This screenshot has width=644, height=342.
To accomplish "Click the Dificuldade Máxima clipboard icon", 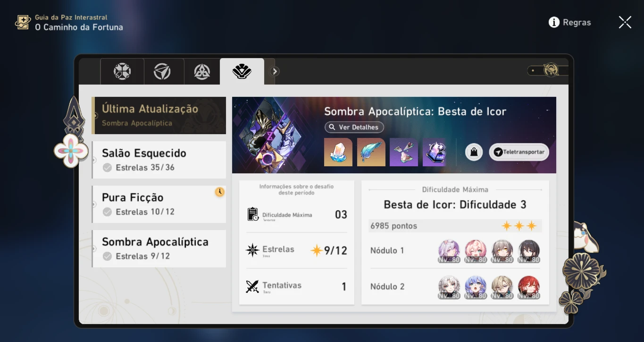I will pyautogui.click(x=253, y=214).
